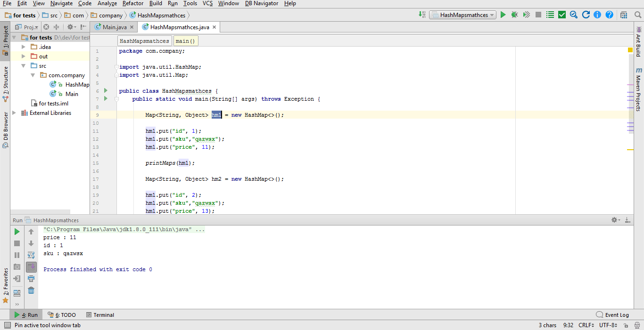Viewport: 644px width, 330px height.
Task: Print console output
Action: point(31,278)
